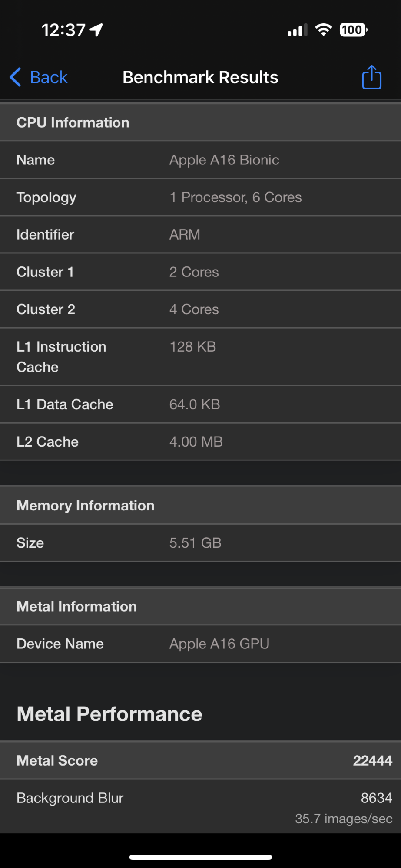401x868 pixels.
Task: Select the L1 Instruction Cache row
Action: pyautogui.click(x=200, y=357)
